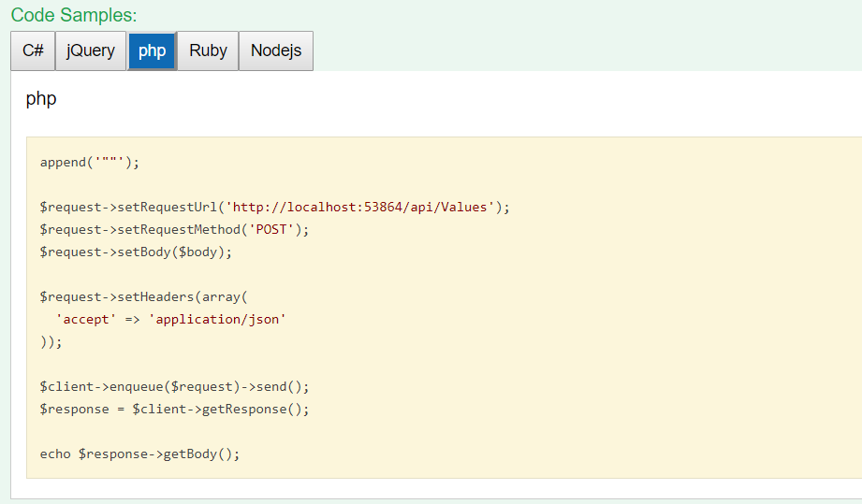Click the $client->enqueue($request)->send() line
The width and height of the screenshot is (862, 504).
click(x=174, y=386)
